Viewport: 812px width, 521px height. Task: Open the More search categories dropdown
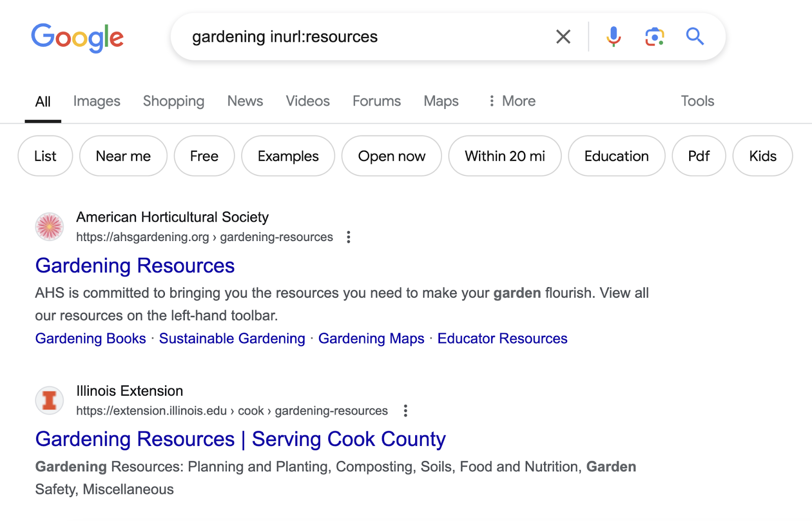(511, 101)
